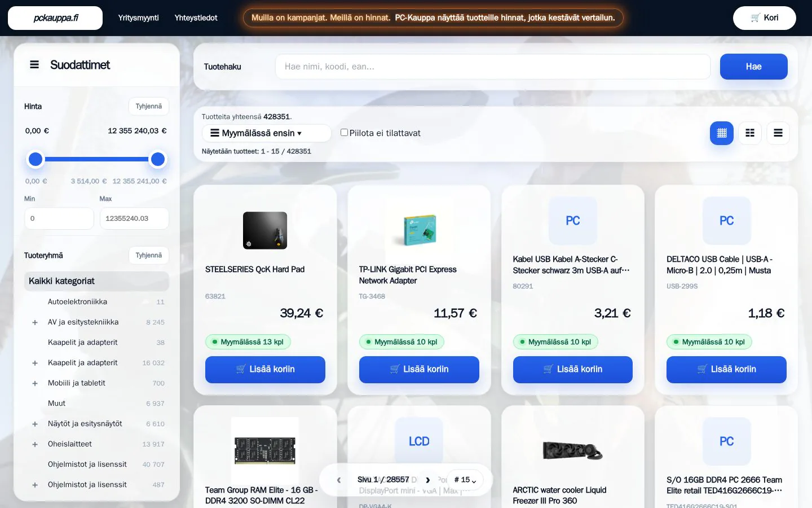Open the TP-LINK Gigabit PCI Express adapter image
The width and height of the screenshot is (812, 508).
[420, 230]
